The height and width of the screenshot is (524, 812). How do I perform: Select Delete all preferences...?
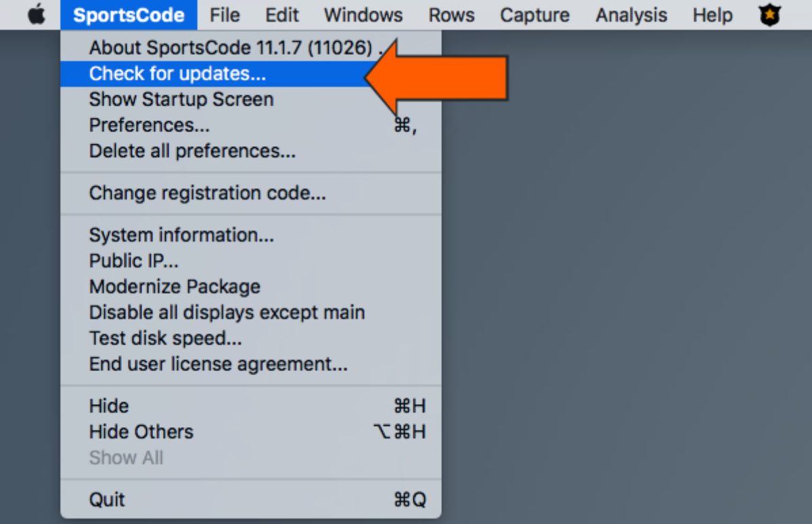(x=192, y=151)
